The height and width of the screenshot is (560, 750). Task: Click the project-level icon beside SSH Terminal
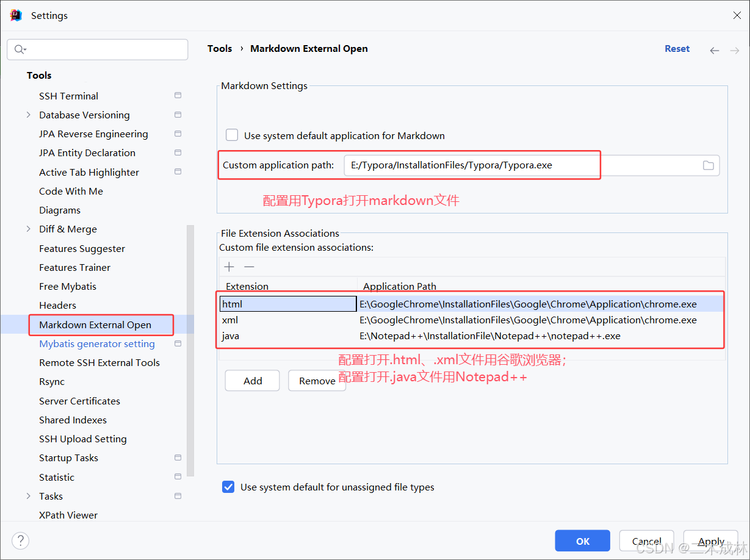178,96
